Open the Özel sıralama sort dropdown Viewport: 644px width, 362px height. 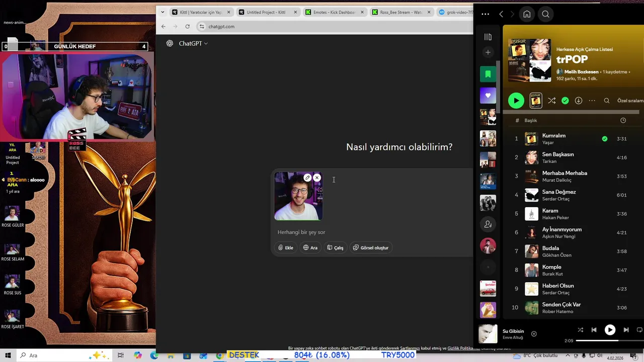click(x=630, y=101)
